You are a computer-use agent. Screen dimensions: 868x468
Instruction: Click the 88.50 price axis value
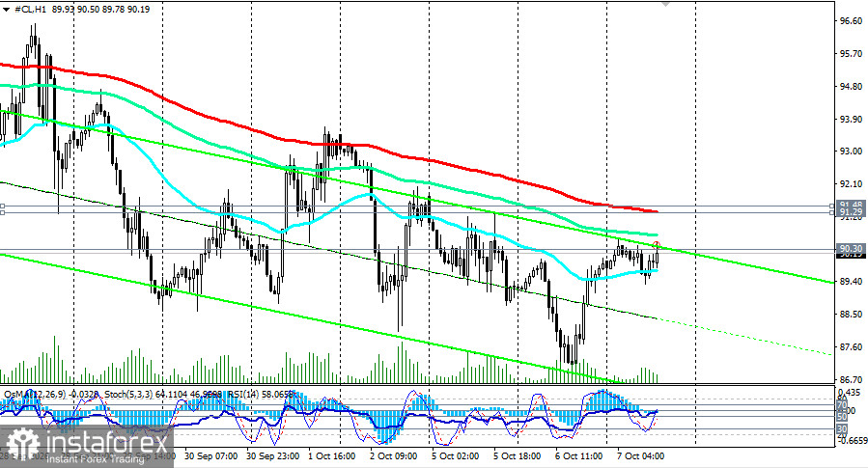(x=851, y=315)
